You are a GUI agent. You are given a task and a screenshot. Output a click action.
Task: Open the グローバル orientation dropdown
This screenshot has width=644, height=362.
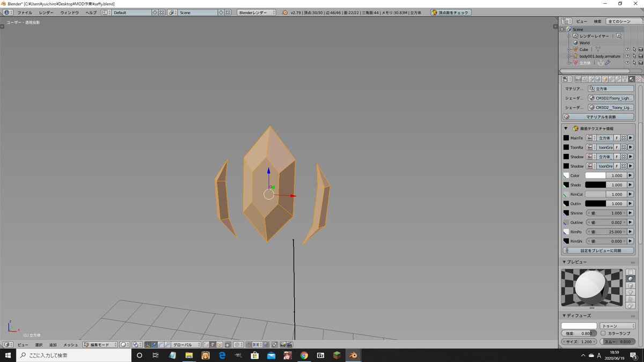[x=186, y=344]
